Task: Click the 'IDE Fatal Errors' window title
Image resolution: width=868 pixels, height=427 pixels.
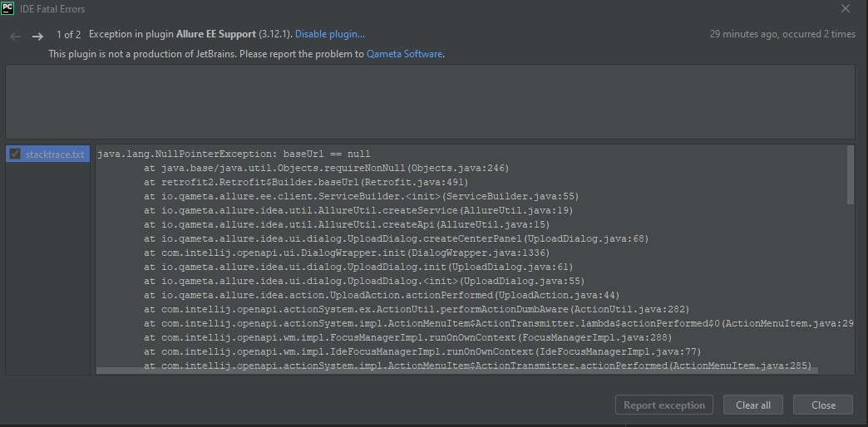Action: click(x=52, y=9)
